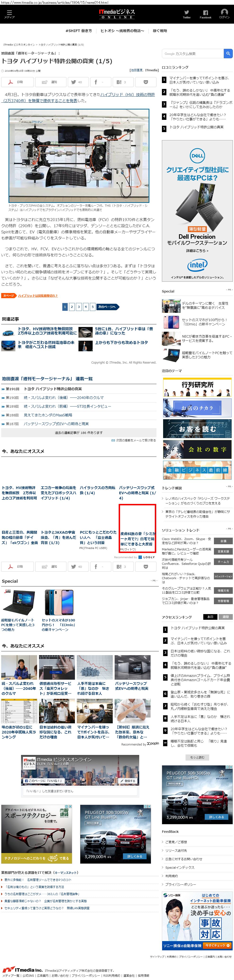Open ご意見／ご感想 in FeedBack
234x980 pixels.
(x=176, y=842)
